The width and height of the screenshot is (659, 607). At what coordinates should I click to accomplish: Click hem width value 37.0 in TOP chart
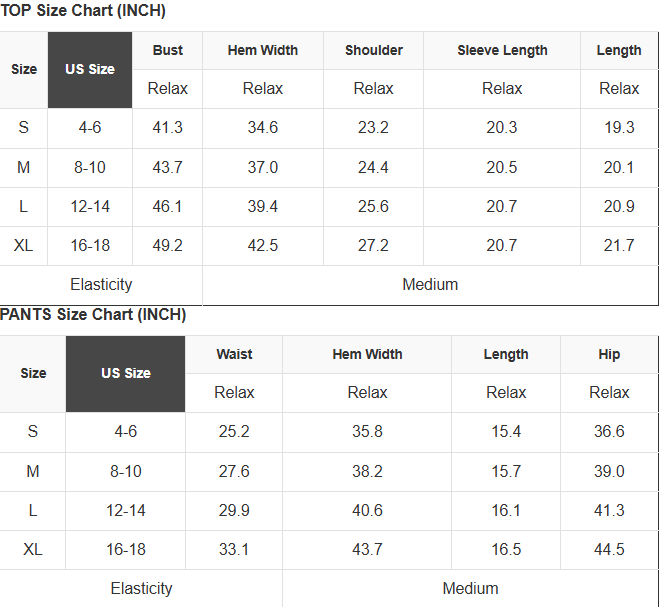click(263, 167)
